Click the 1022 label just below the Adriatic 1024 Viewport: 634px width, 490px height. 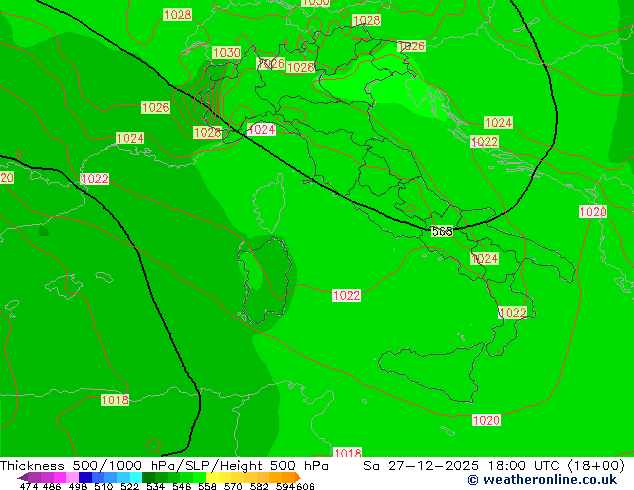484,142
